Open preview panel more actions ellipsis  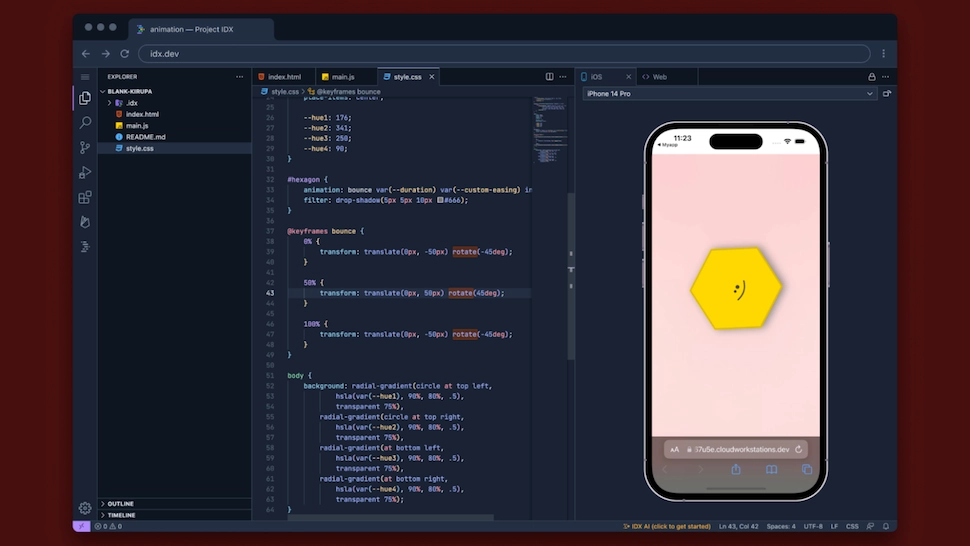tap(885, 77)
